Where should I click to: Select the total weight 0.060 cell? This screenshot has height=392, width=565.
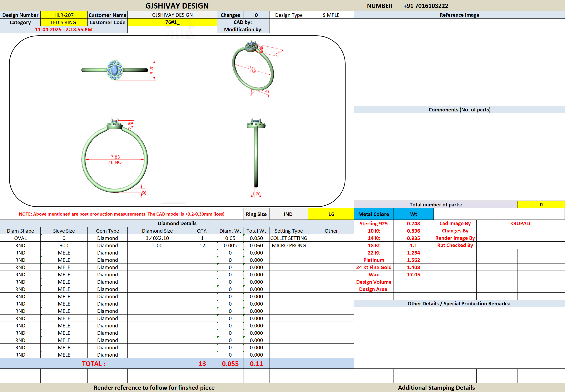(256, 245)
